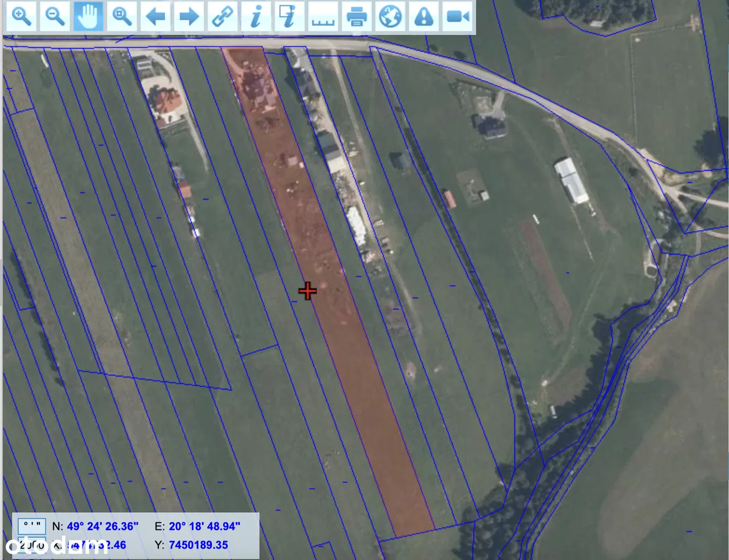Click the easting value 20° 18' 48.94"
This screenshot has width=729, height=560.
click(204, 526)
